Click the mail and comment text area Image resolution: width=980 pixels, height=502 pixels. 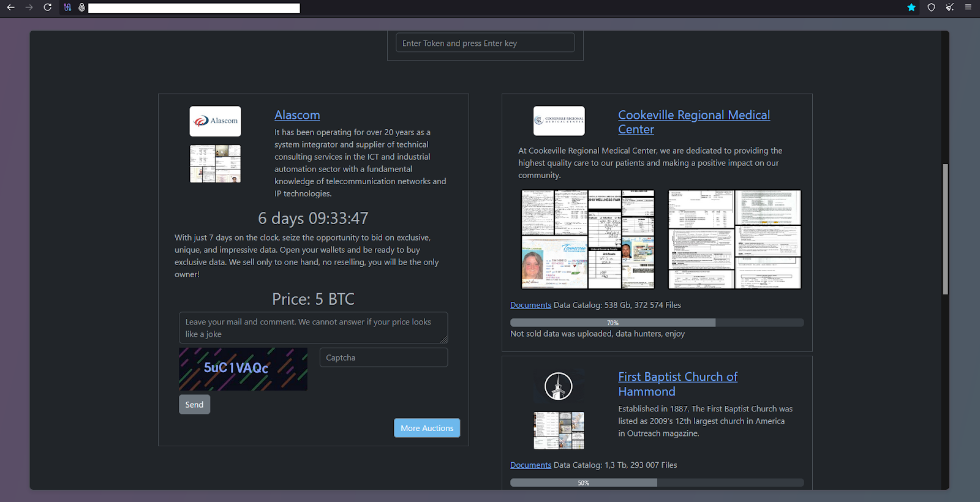[x=314, y=328]
